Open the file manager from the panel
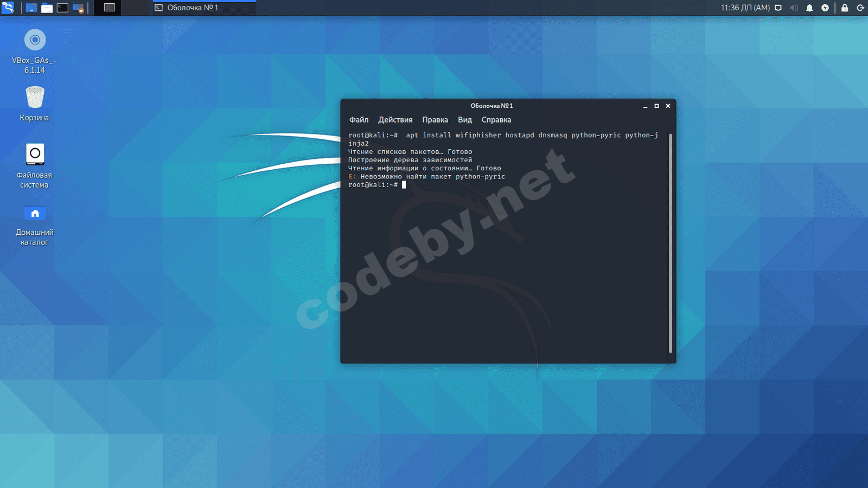Viewport: 868px width, 488px height. (x=47, y=8)
